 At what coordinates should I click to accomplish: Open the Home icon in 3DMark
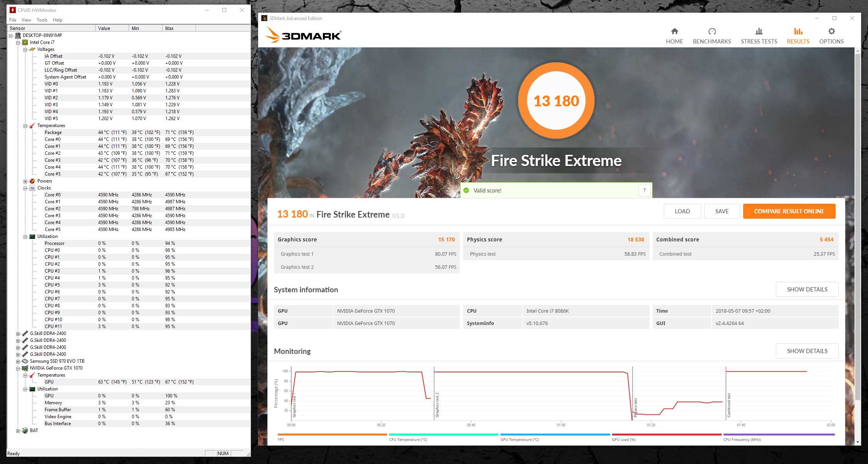click(x=674, y=31)
